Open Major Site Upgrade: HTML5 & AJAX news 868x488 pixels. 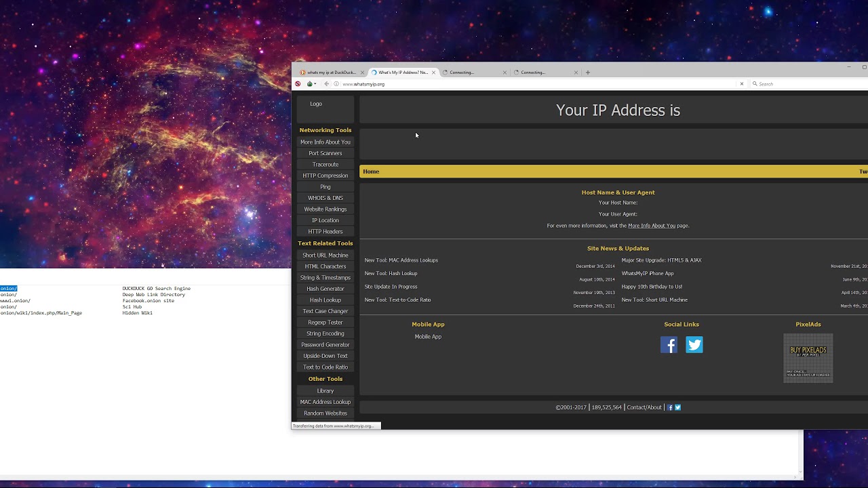tap(662, 260)
